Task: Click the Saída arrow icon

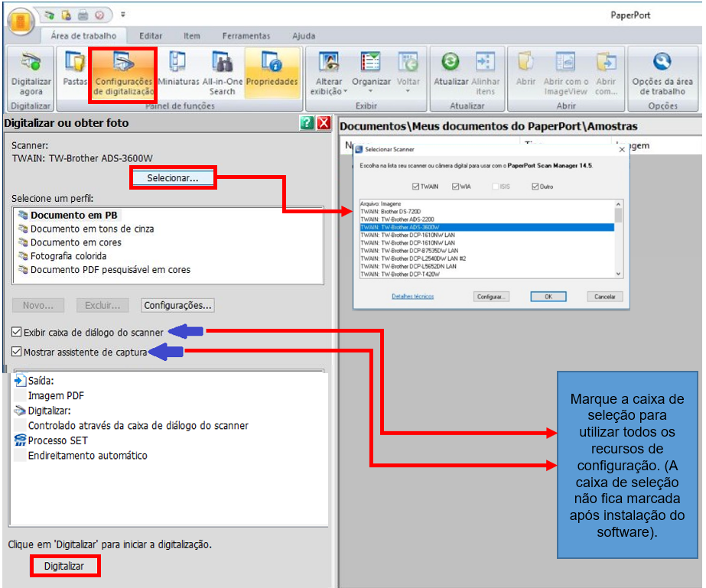Action: (x=20, y=381)
